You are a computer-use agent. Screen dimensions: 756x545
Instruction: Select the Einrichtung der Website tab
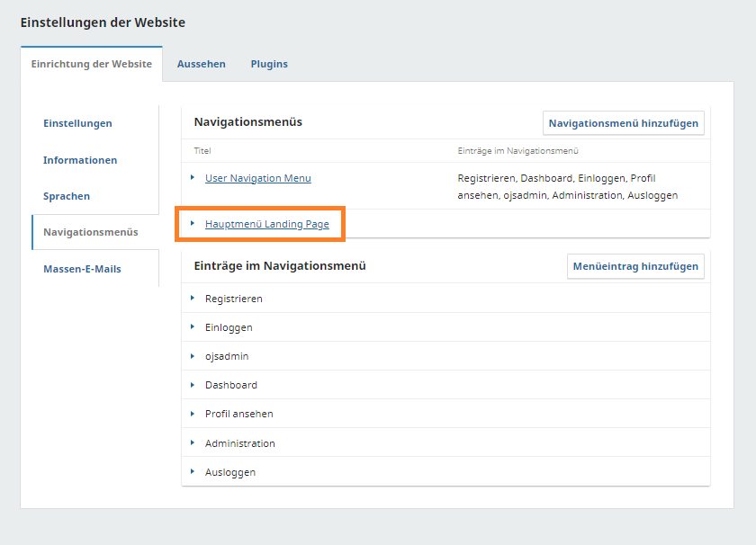coord(91,64)
